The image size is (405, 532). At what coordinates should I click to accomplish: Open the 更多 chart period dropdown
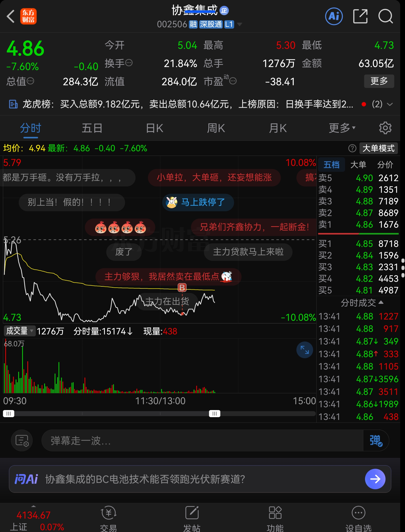point(342,128)
